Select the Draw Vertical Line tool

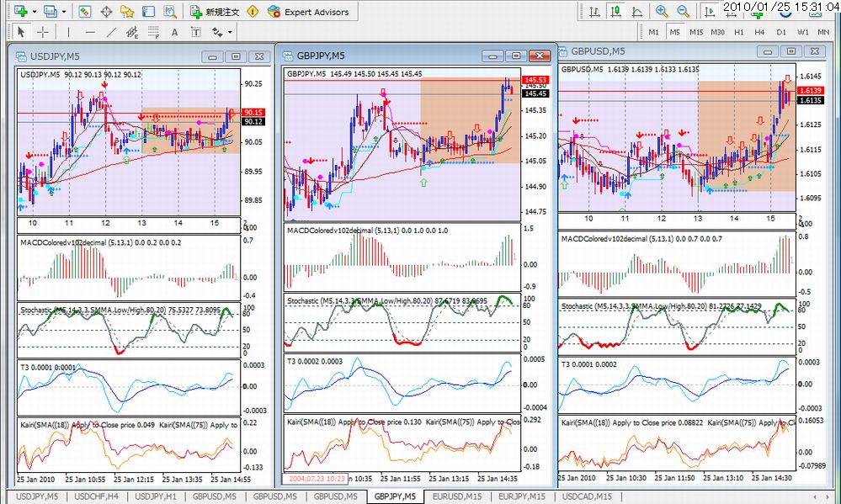68,32
